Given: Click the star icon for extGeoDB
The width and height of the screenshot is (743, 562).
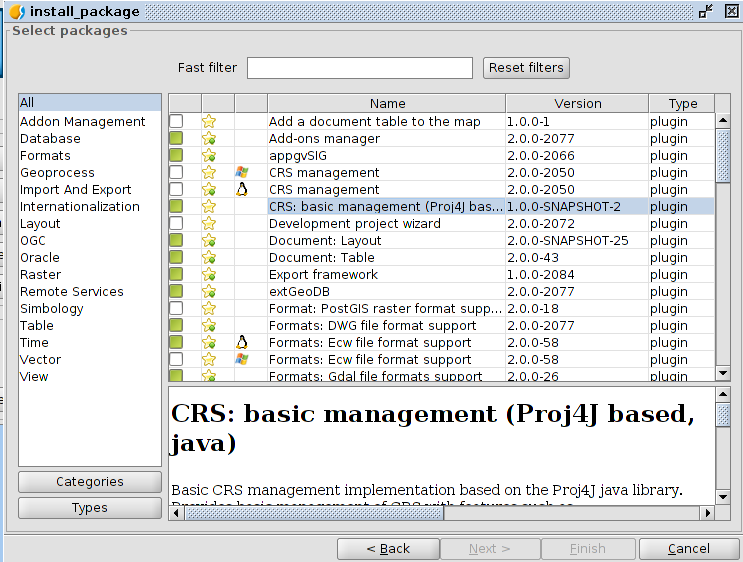Looking at the screenshot, I should point(209,291).
